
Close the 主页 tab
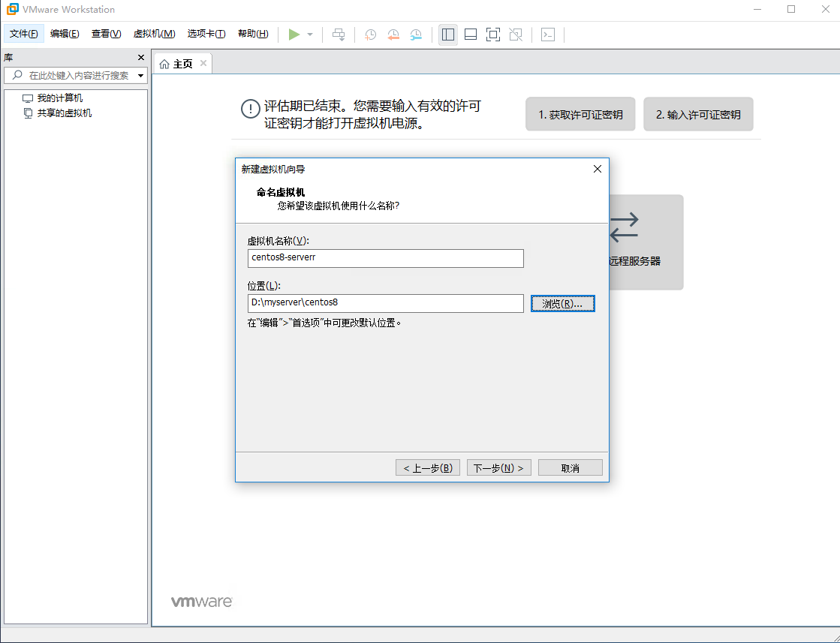(x=203, y=63)
